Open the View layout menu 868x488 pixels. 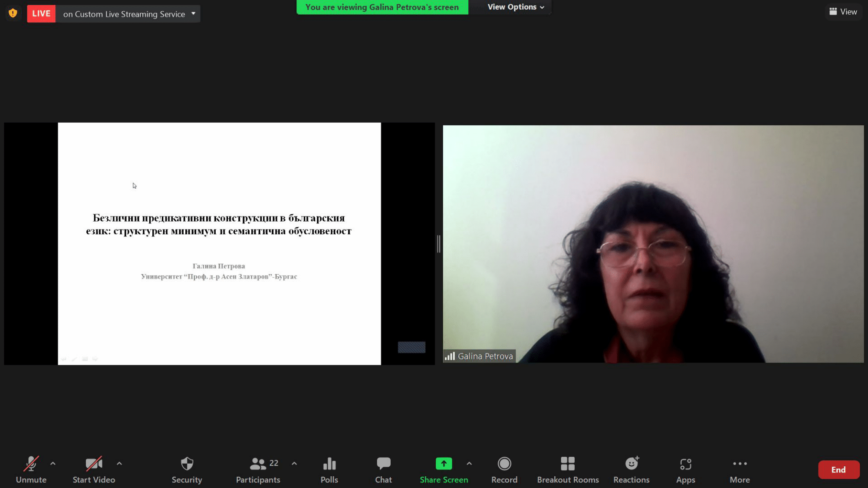coord(843,12)
